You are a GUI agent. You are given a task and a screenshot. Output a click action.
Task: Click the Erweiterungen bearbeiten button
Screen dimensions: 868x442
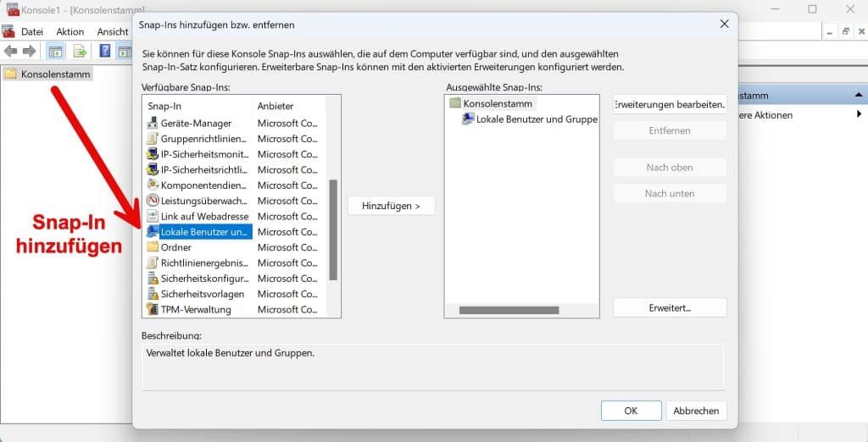(x=670, y=104)
